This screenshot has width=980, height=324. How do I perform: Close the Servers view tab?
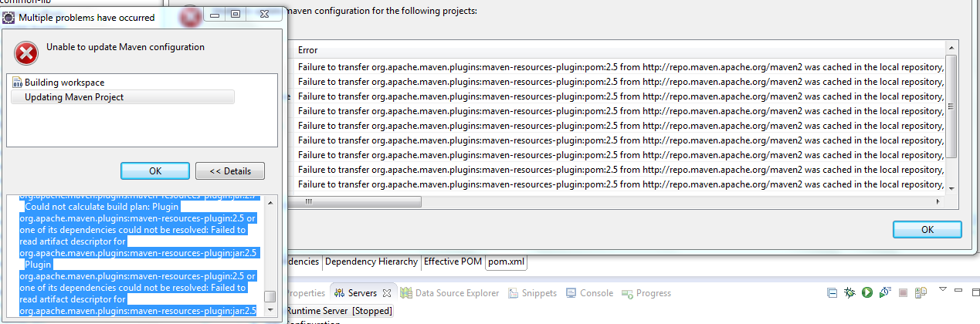[x=388, y=293]
